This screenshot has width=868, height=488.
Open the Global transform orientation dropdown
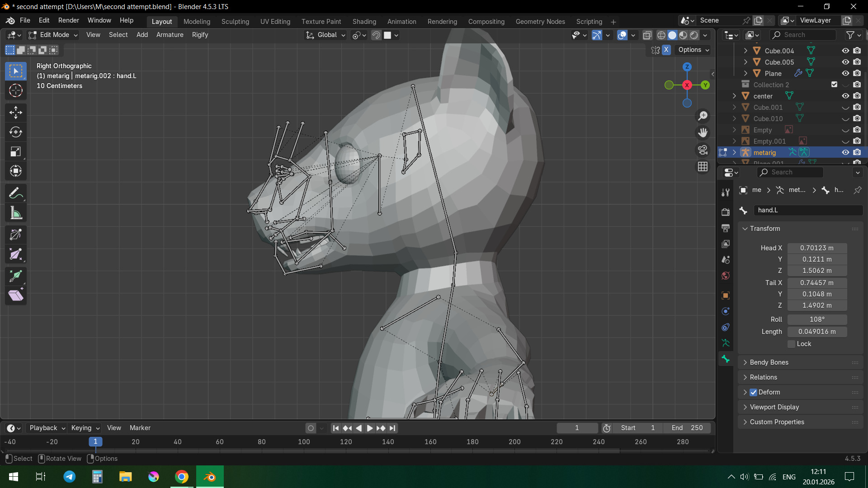pyautogui.click(x=326, y=35)
